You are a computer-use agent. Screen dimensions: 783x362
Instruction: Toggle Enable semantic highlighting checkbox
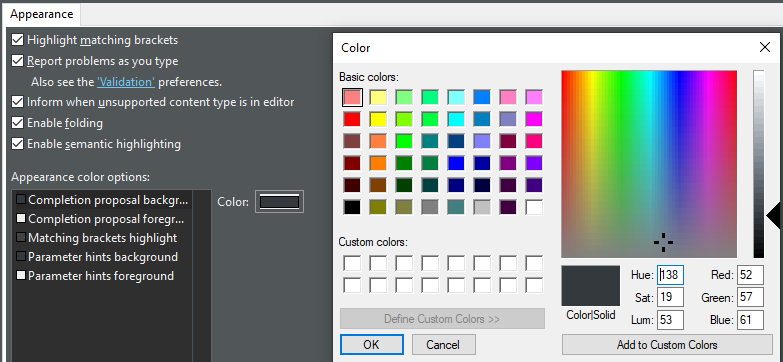[17, 144]
